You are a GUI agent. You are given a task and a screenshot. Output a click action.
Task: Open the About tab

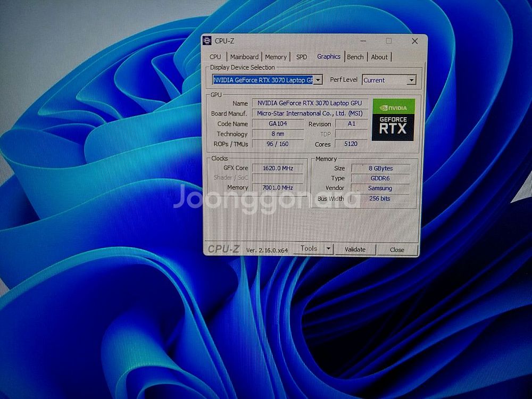[379, 57]
